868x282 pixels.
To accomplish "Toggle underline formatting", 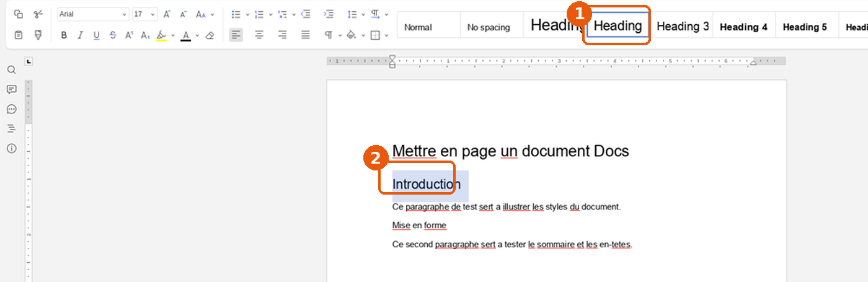I will click(x=96, y=35).
